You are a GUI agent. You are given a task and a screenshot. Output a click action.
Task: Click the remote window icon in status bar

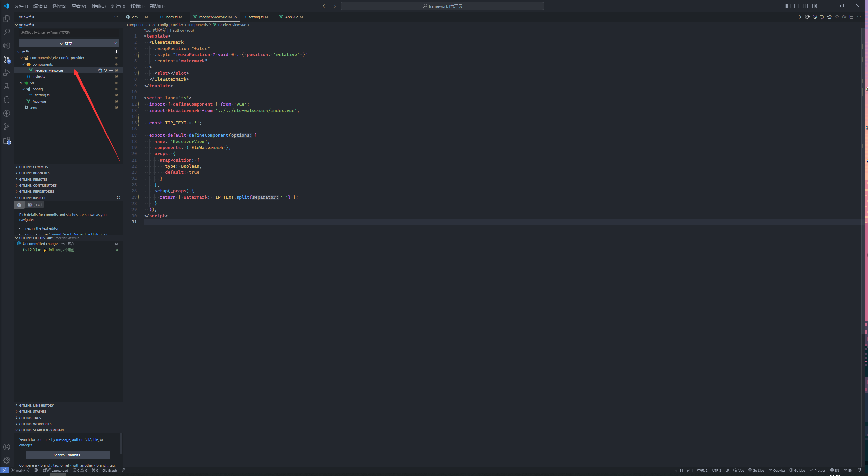pos(4,470)
